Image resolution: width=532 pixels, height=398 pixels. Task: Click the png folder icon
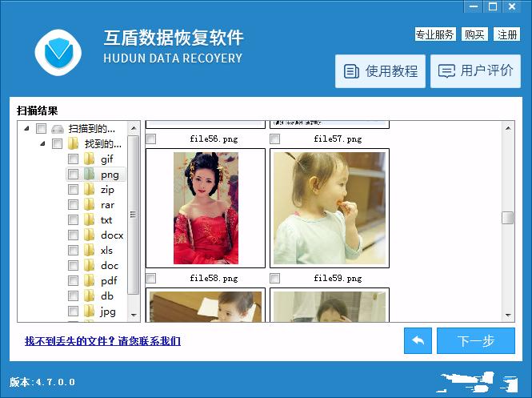click(89, 174)
